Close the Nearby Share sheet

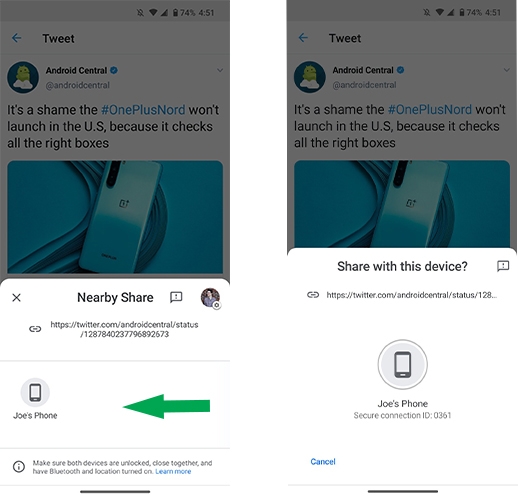16,297
